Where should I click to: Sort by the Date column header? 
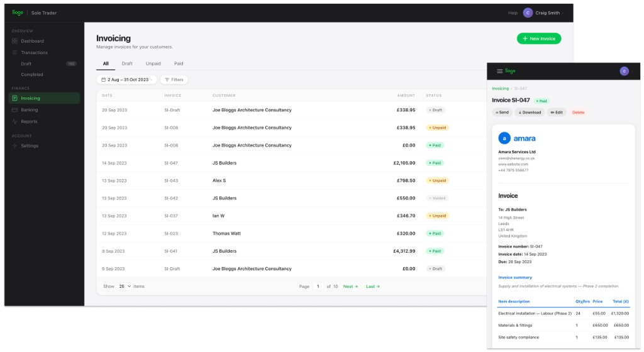tap(107, 96)
